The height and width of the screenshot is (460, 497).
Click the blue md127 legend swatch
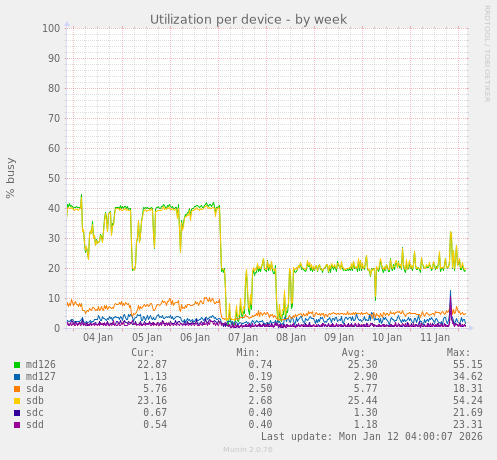(17, 377)
